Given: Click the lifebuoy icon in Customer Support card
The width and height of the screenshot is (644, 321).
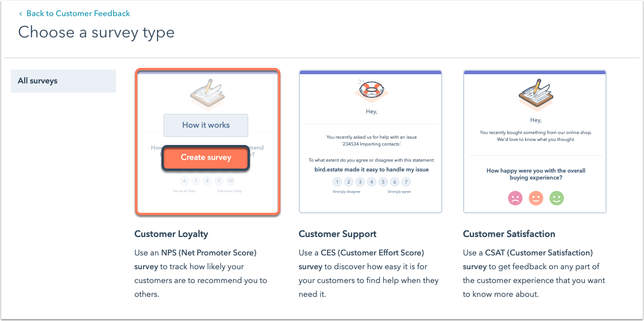Looking at the screenshot, I should pyautogui.click(x=371, y=90).
